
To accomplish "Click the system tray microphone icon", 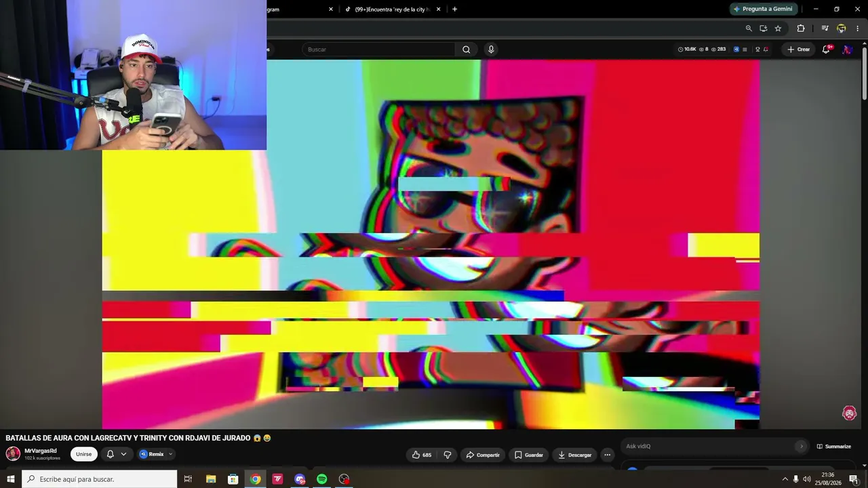I will 795,479.
